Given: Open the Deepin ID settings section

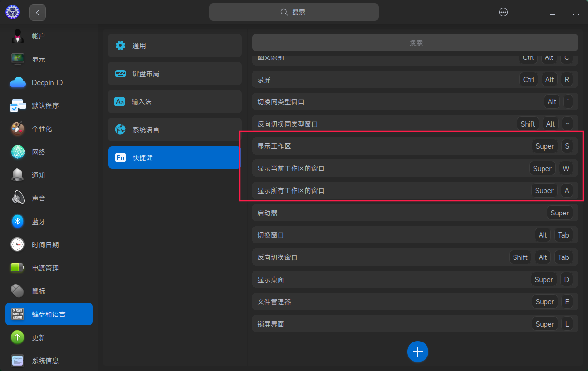Looking at the screenshot, I should pos(48,82).
